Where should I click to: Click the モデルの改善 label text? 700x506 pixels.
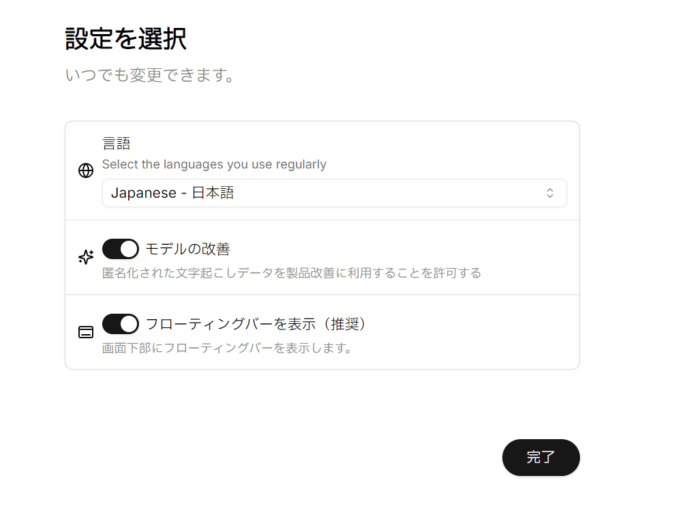click(188, 249)
